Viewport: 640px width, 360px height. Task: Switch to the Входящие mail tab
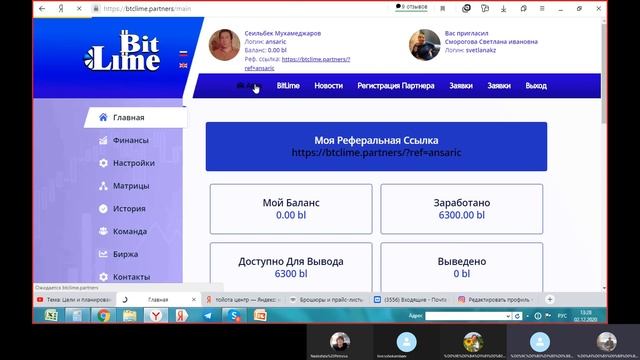pyautogui.click(x=411, y=300)
